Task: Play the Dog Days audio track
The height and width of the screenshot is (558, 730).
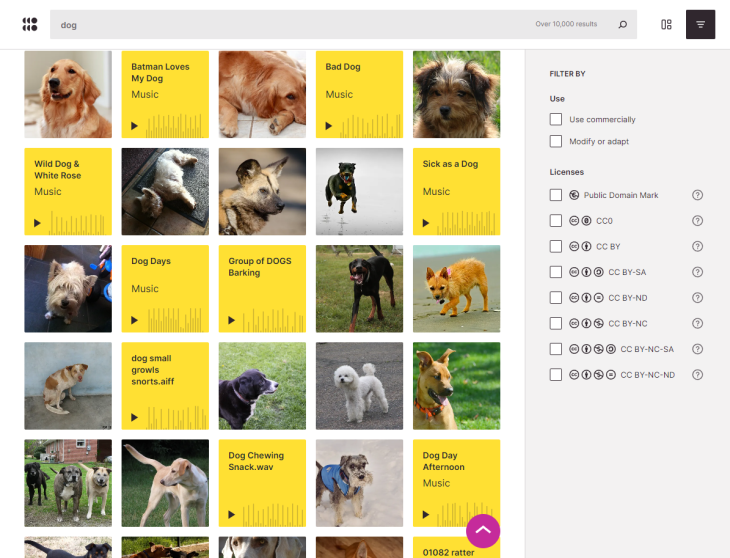Action: 135,321
